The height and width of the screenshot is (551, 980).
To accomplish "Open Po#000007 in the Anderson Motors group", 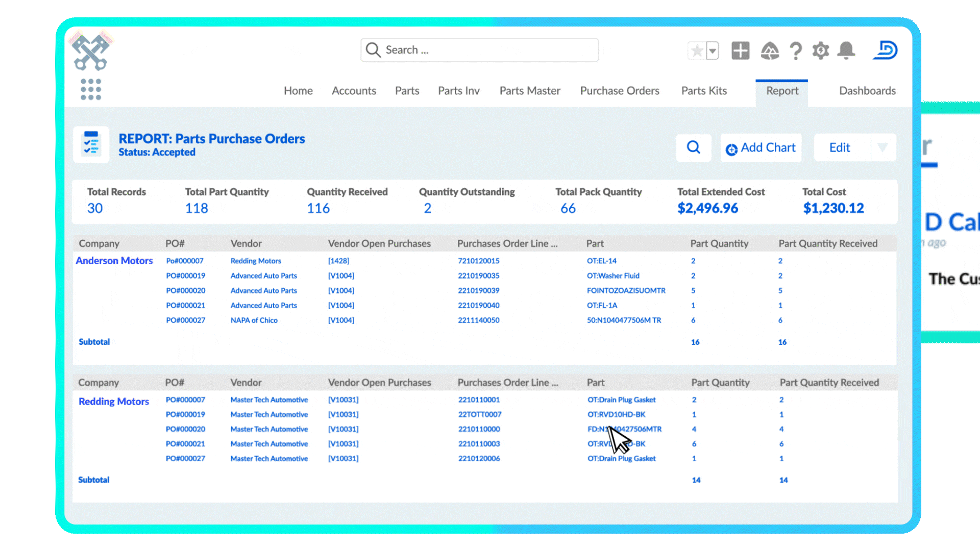I will [185, 261].
